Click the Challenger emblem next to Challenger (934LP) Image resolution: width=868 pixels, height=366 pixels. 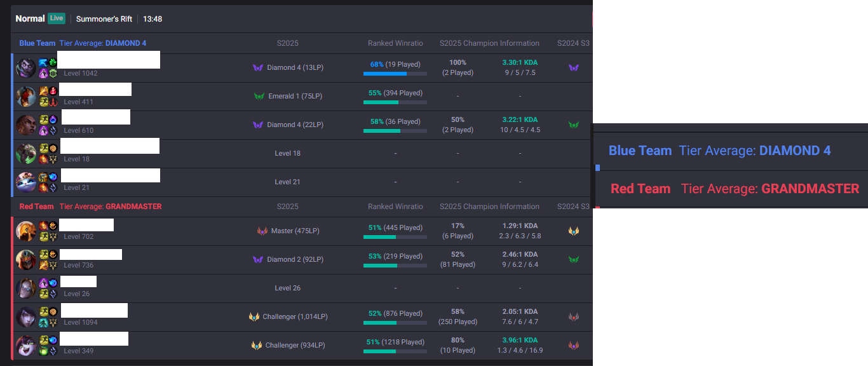[257, 346]
